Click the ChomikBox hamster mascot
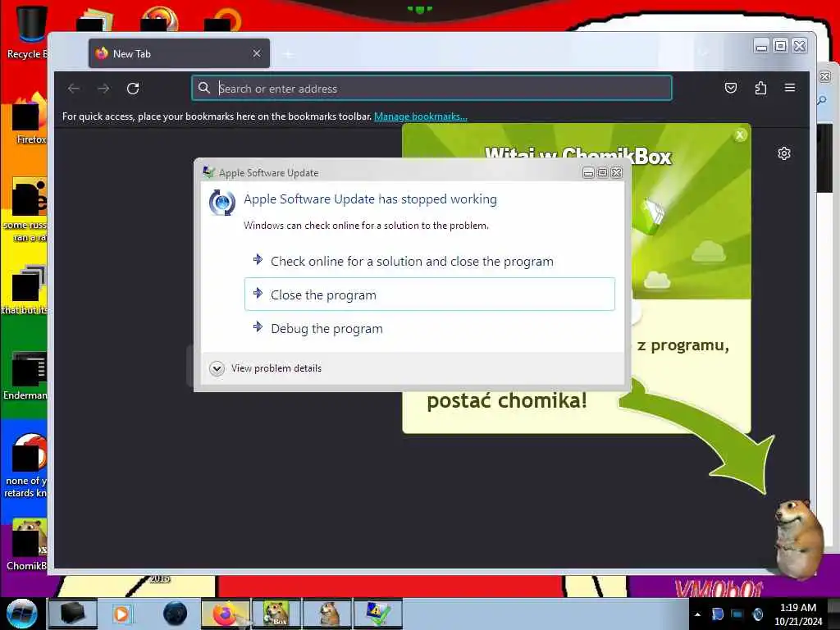 [798, 538]
